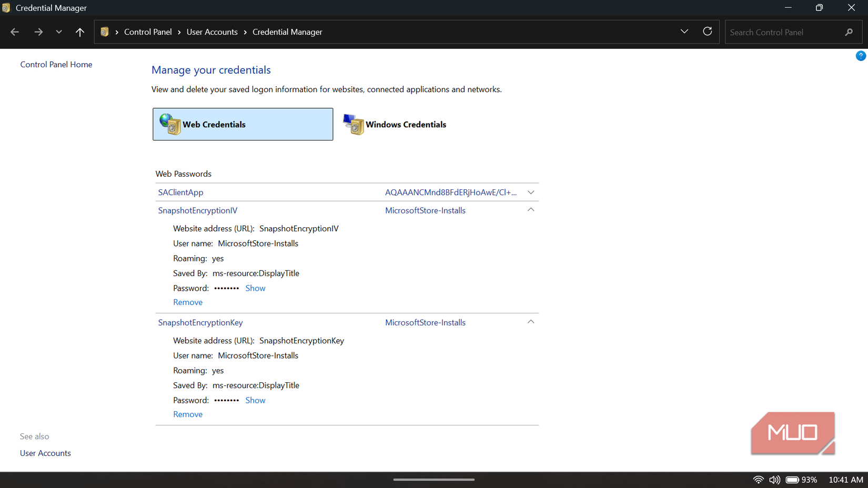Click the Credential Manager title bar icon
The width and height of the screenshot is (868, 488).
click(x=6, y=8)
